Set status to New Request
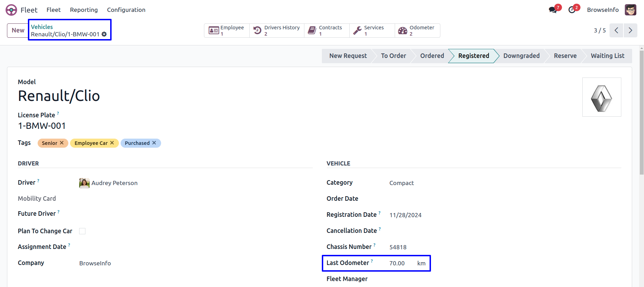The image size is (644, 287). pos(348,56)
